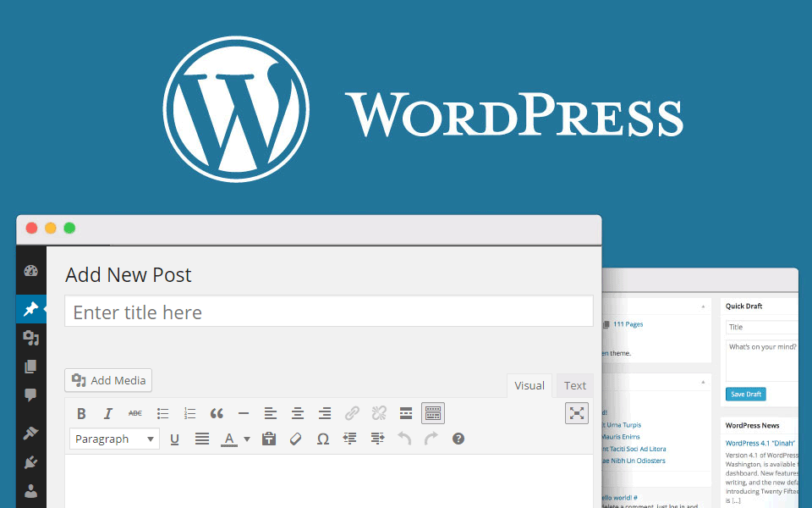This screenshot has height=508, width=812.
Task: Open the Comments section from the sidebar
Action: 30,394
